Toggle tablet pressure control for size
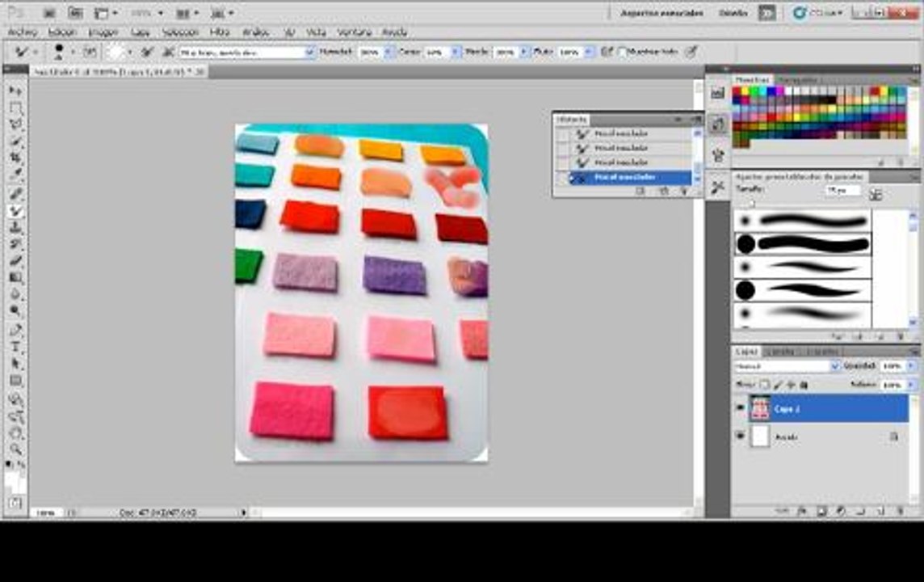This screenshot has height=582, width=924. 692,52
